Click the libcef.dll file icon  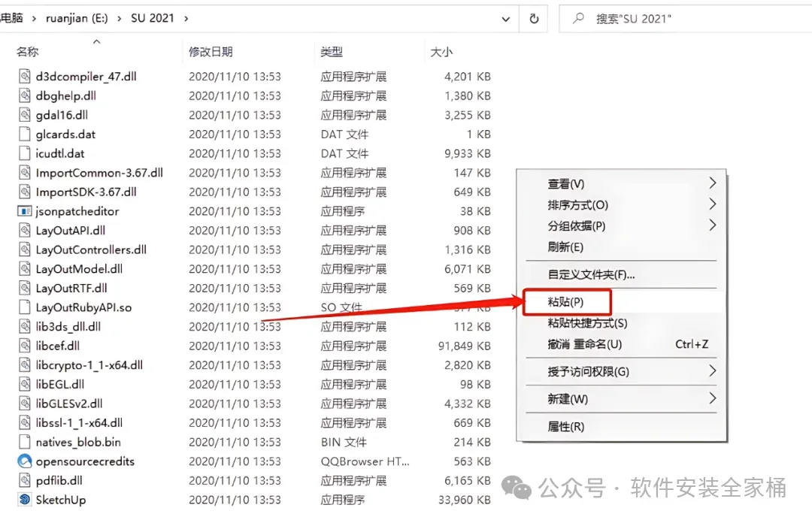(x=24, y=346)
